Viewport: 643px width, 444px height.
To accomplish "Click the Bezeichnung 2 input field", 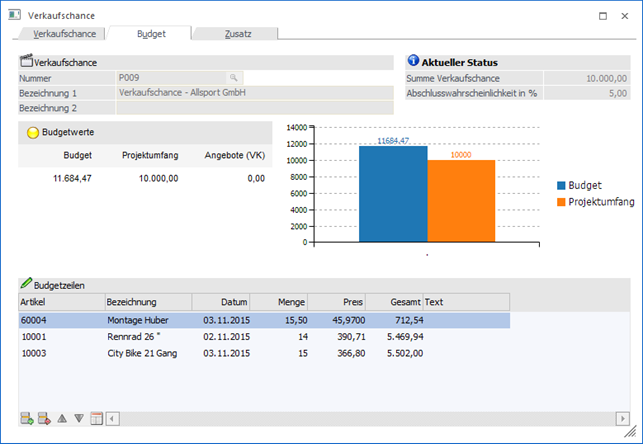I will pyautogui.click(x=255, y=107).
